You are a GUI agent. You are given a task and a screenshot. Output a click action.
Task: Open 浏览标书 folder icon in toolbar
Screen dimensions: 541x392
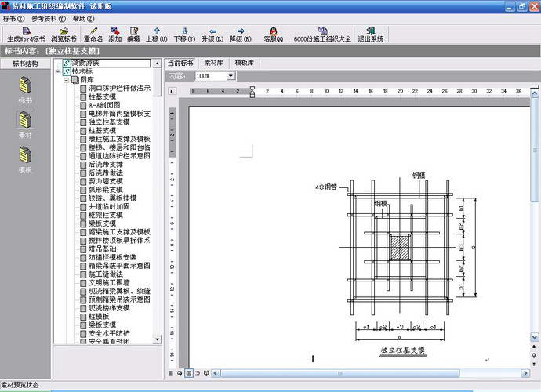(64, 34)
